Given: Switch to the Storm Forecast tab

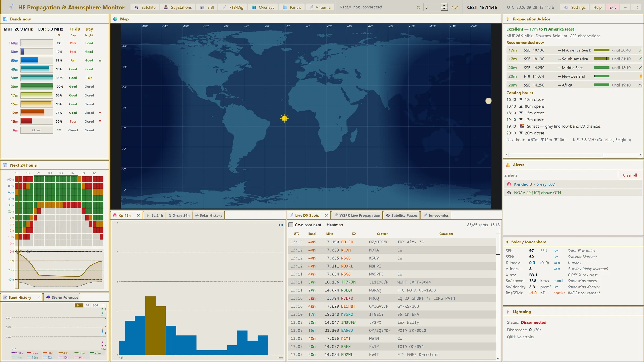Looking at the screenshot, I should coord(62,297).
